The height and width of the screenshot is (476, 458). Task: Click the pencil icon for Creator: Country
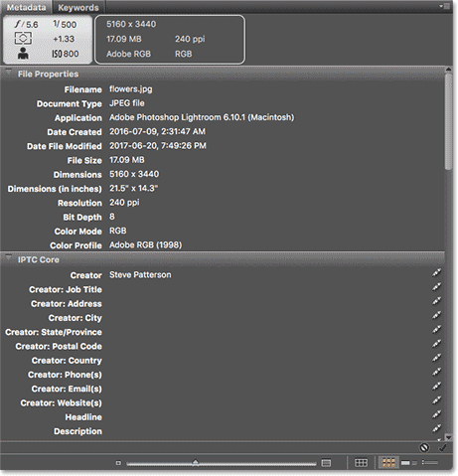click(436, 358)
